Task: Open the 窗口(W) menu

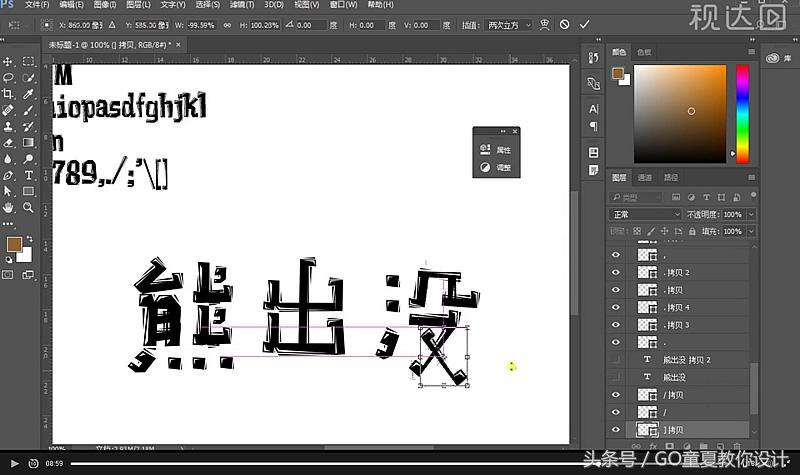Action: click(343, 5)
